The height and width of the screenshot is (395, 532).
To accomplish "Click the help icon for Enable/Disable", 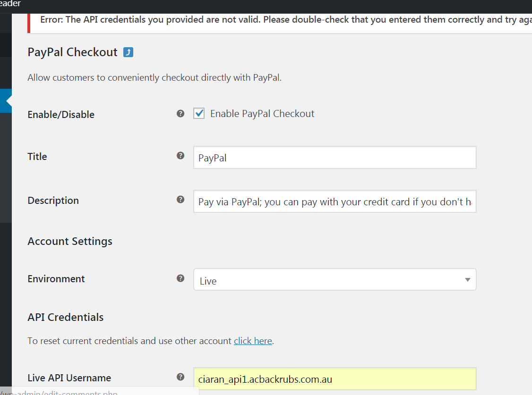I will 180,114.
